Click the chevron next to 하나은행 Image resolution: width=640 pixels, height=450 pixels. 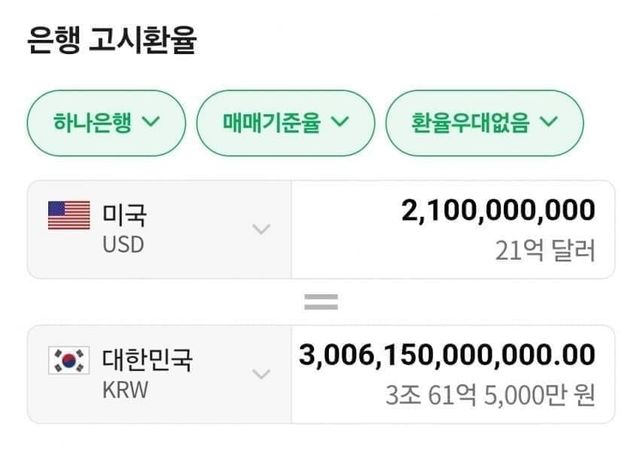[152, 122]
